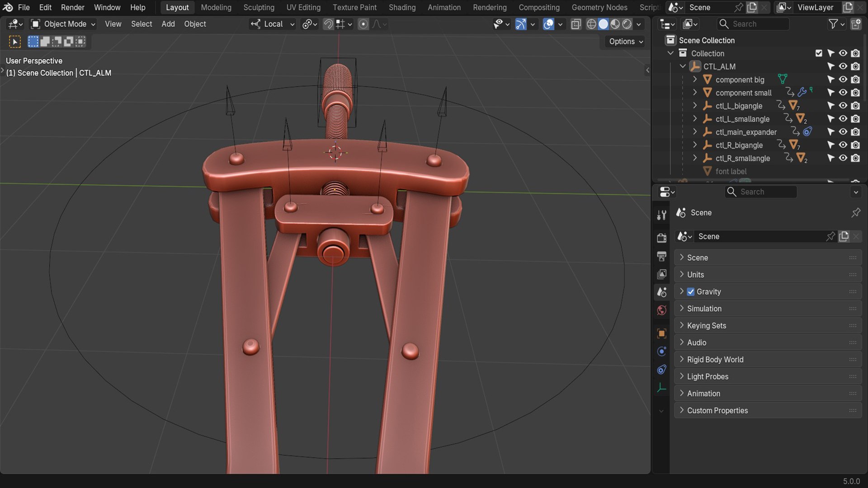The width and height of the screenshot is (868, 488).
Task: Choose the Extend selection mode icon
Action: [45, 42]
